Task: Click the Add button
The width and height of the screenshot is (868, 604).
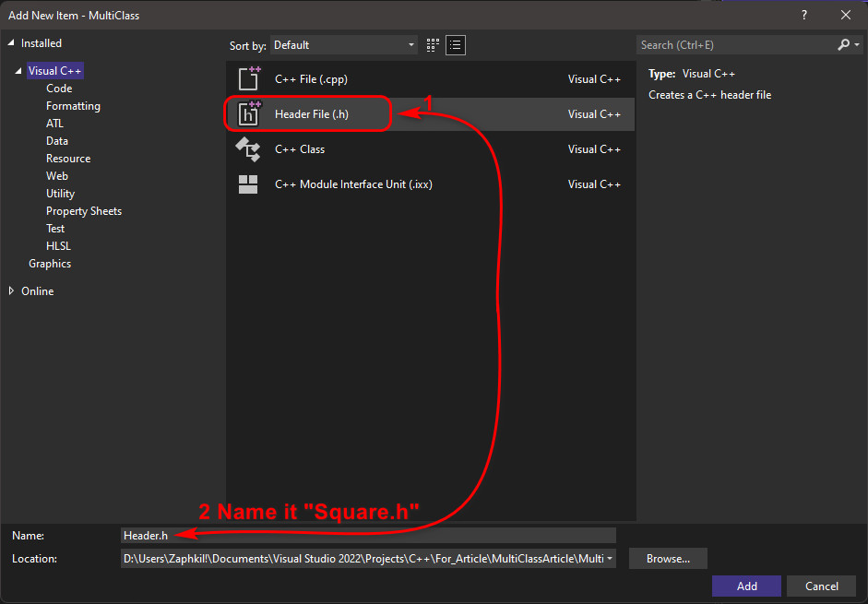Action: [x=746, y=586]
